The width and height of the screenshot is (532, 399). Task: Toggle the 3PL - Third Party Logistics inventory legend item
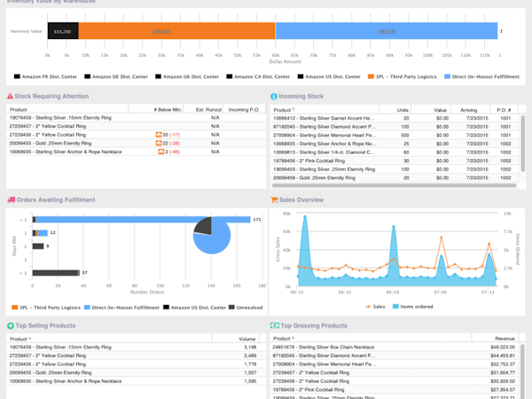pyautogui.click(x=403, y=76)
